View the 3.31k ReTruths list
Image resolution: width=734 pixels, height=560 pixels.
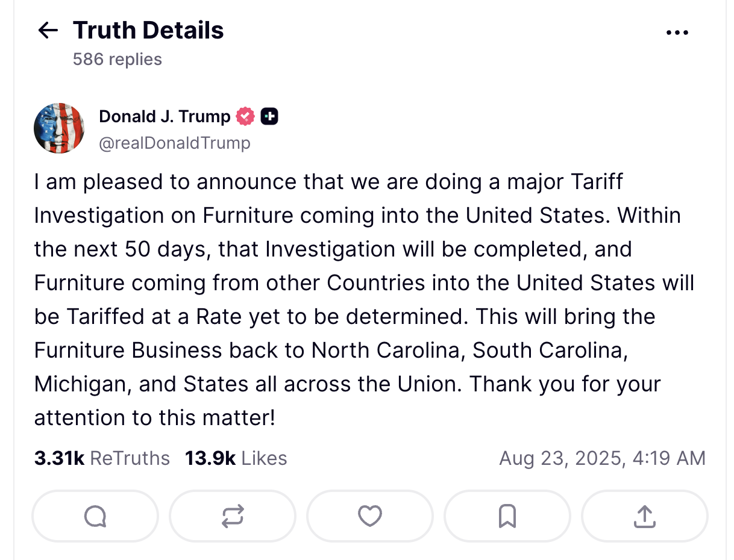click(102, 458)
